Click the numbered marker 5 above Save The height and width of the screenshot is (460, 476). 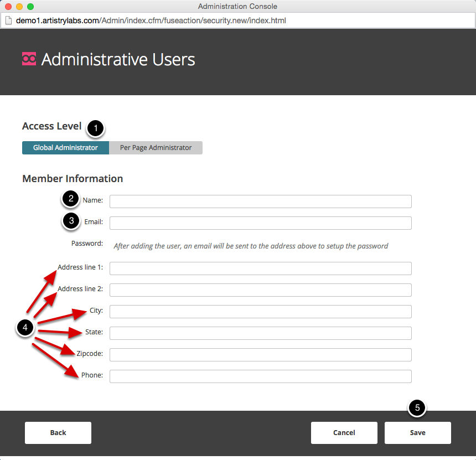417,408
